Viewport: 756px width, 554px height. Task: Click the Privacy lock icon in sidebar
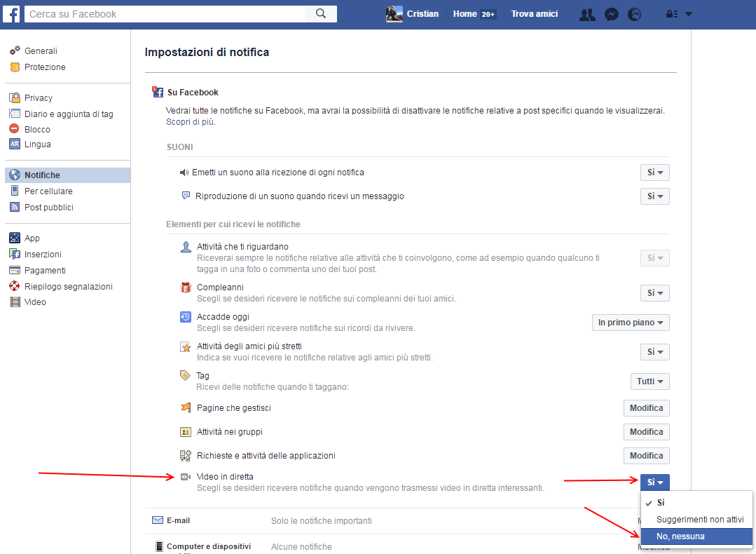15,97
